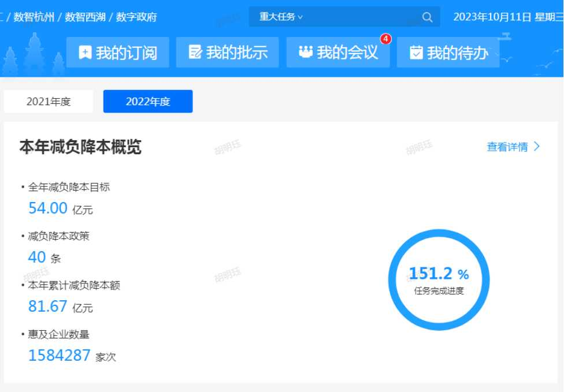Screen dimensions: 564x392
Task: Click the search magnifier icon
Action: [427, 17]
